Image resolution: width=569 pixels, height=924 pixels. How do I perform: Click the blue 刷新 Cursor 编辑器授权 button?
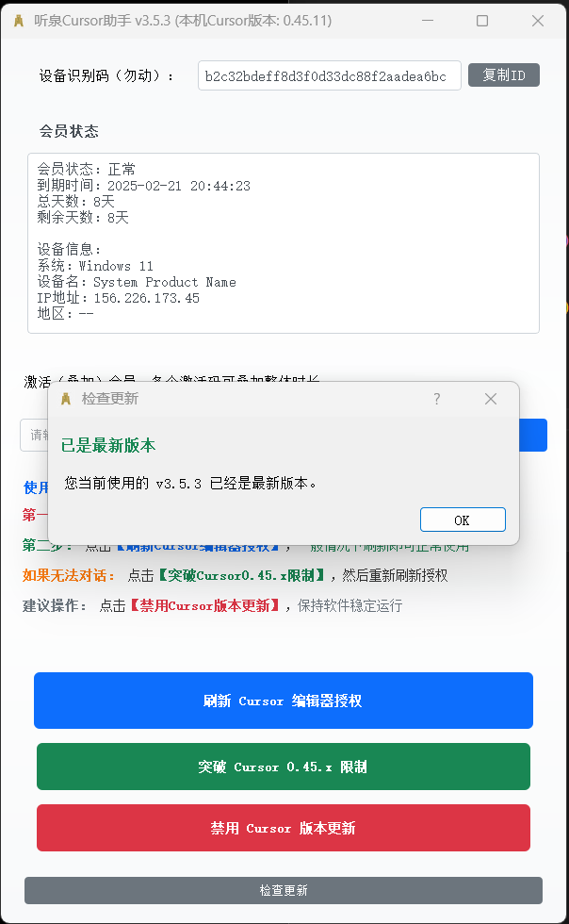coord(284,701)
